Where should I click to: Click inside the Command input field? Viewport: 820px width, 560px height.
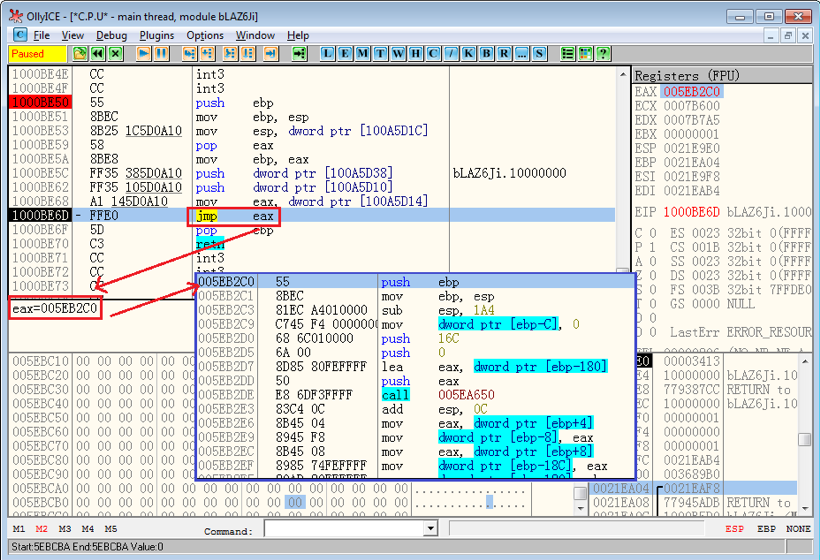[x=343, y=529]
